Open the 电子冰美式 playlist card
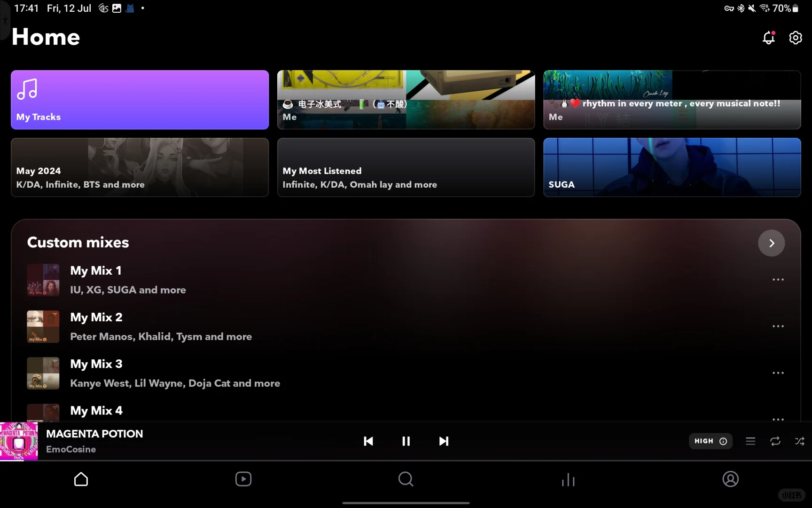 (x=406, y=100)
